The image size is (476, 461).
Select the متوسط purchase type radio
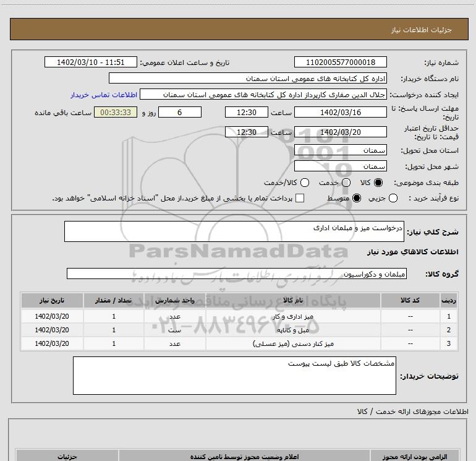point(357,198)
